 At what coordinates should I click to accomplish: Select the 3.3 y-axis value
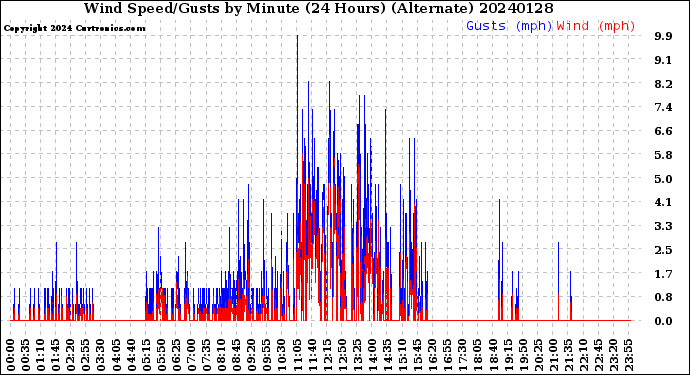(663, 226)
